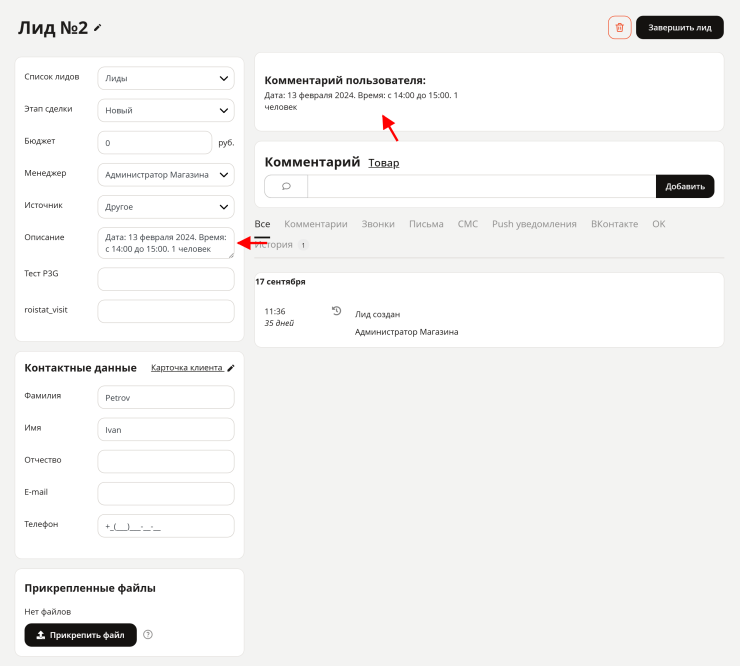Click the Комментарий пользователя heading
Image resolution: width=740 pixels, height=666 pixels.
click(345, 80)
